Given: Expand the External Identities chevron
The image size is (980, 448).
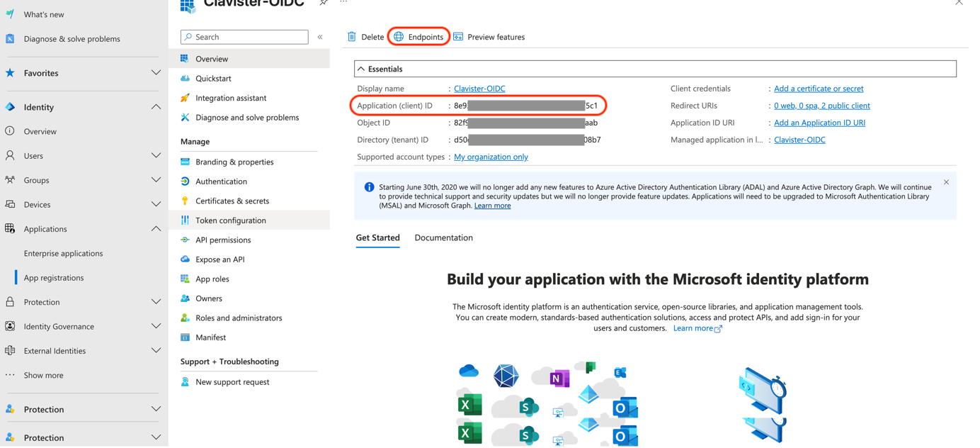Looking at the screenshot, I should 156,350.
